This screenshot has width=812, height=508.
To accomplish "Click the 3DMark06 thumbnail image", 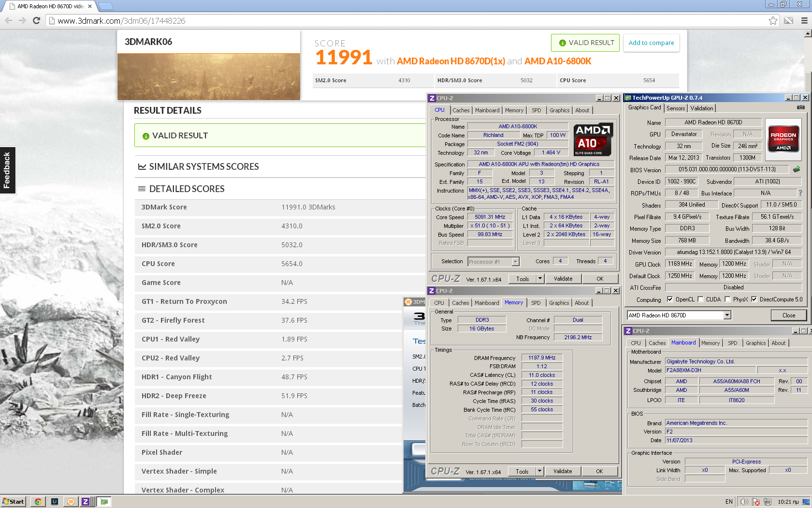I will tap(209, 76).
